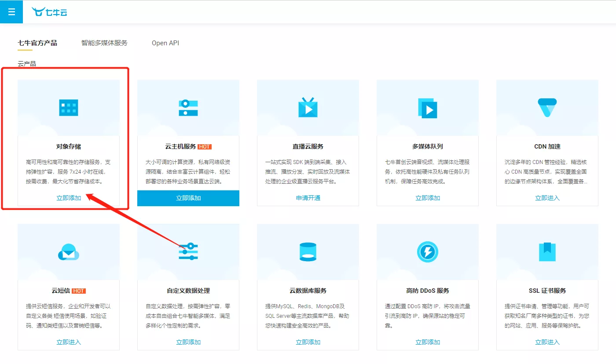Click the 对象存储 title text
The width and height of the screenshot is (616, 364).
point(69,146)
